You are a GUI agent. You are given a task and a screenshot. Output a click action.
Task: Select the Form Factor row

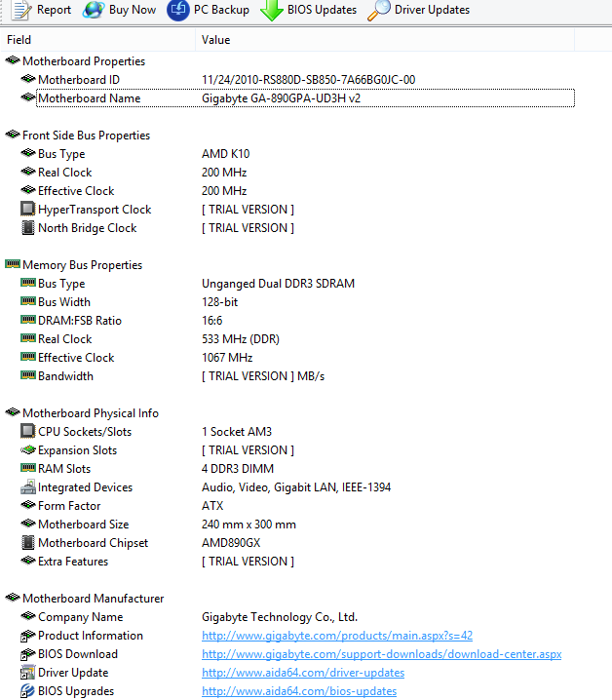[x=287, y=506]
